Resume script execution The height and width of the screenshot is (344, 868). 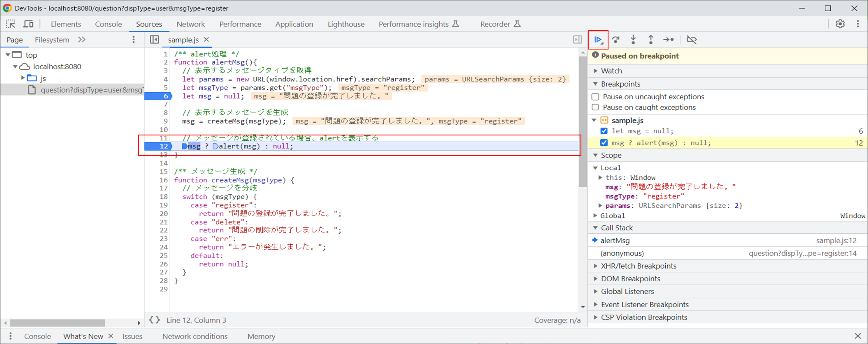(598, 39)
